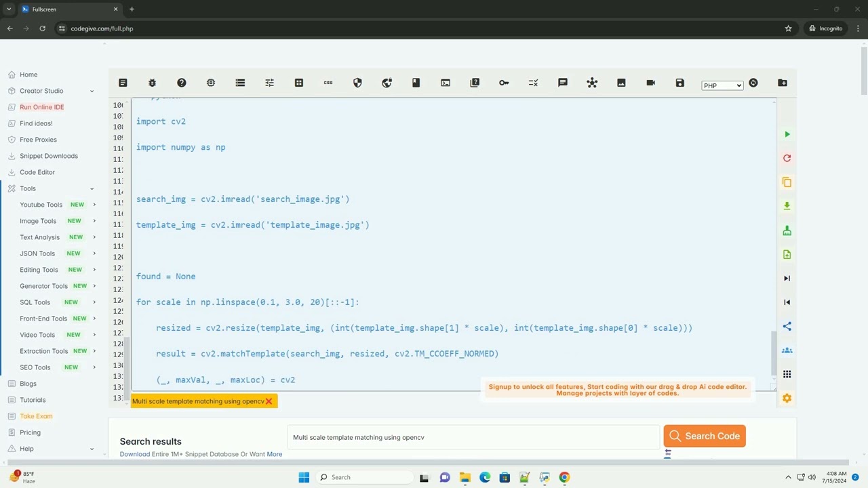
Task: Click the skip to previous icon
Action: 787,302
